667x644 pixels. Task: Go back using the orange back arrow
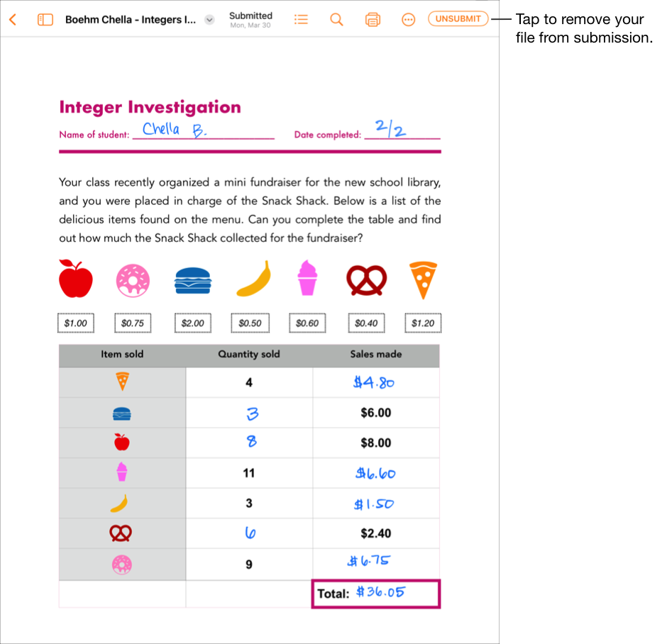13,19
